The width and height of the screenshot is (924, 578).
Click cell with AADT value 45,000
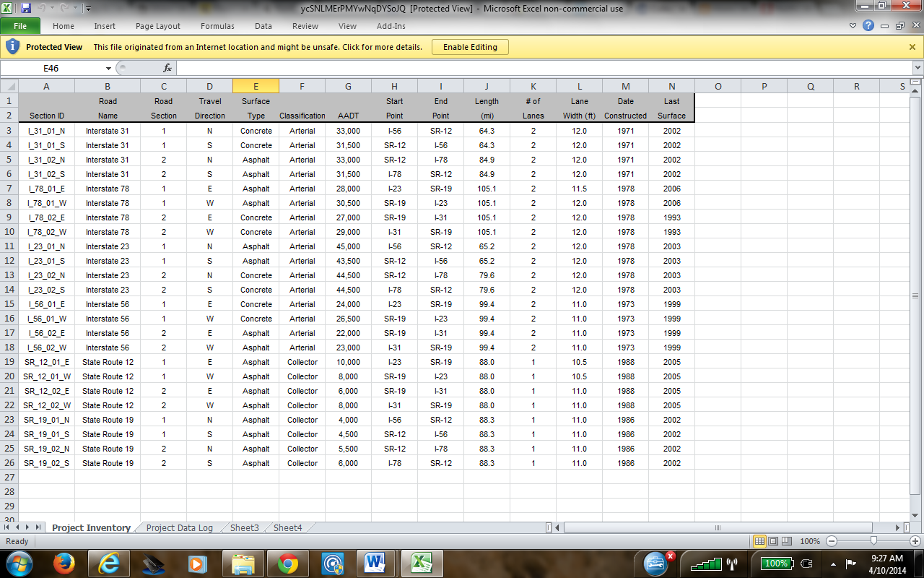click(348, 246)
